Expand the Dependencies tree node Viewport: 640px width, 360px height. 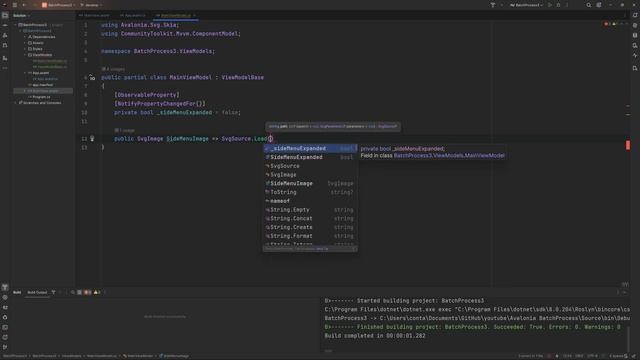click(25, 37)
